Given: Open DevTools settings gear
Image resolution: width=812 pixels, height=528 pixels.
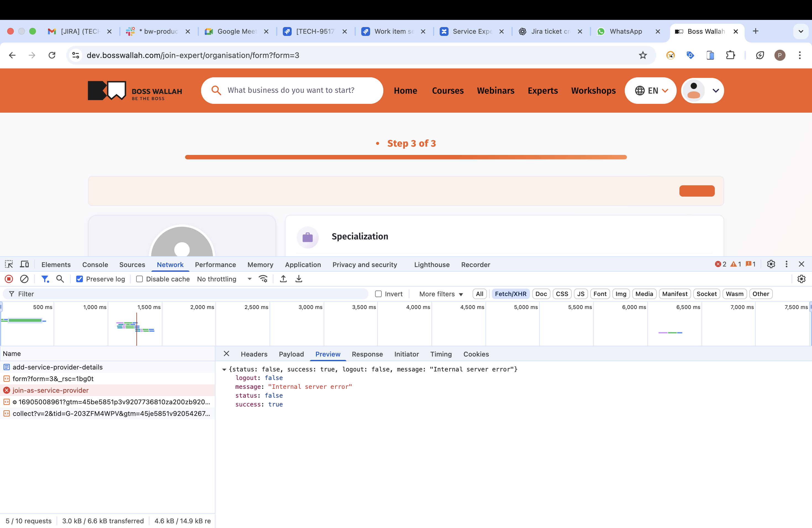Looking at the screenshot, I should click(771, 264).
